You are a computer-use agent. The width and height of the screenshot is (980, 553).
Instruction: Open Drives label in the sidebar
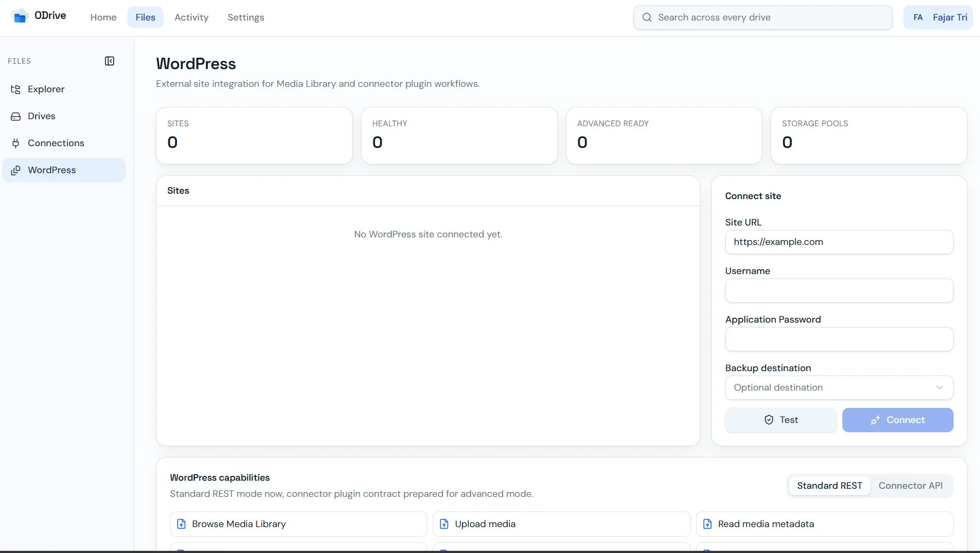(x=42, y=116)
